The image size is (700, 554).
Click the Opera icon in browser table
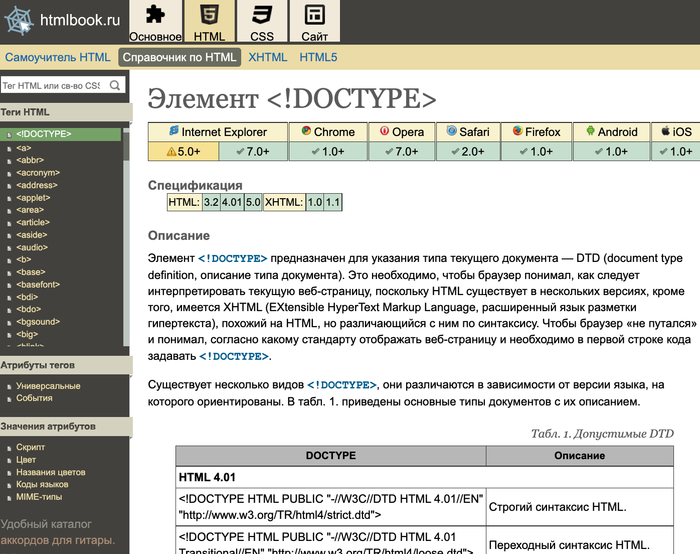coord(384,131)
